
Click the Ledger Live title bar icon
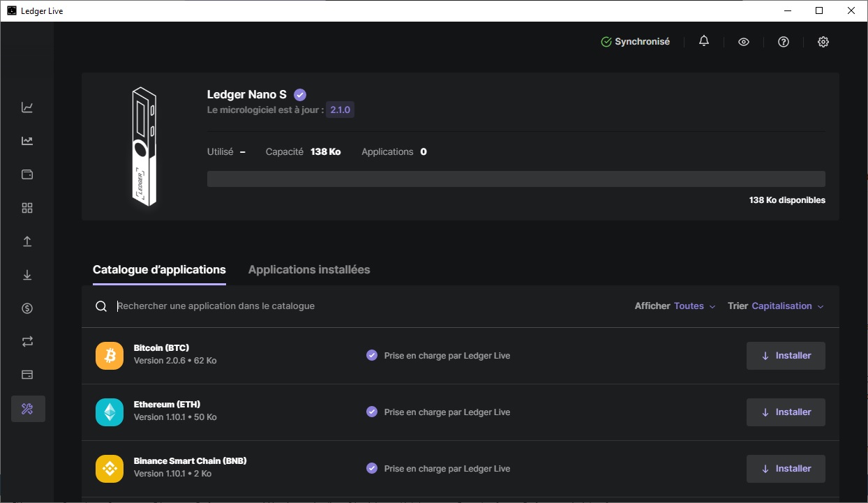pos(12,10)
